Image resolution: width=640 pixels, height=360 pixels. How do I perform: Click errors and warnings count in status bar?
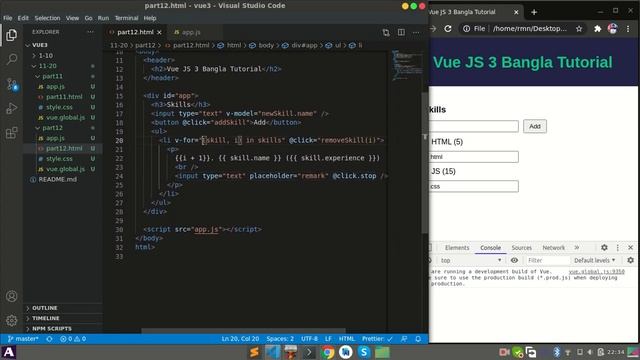(73, 339)
